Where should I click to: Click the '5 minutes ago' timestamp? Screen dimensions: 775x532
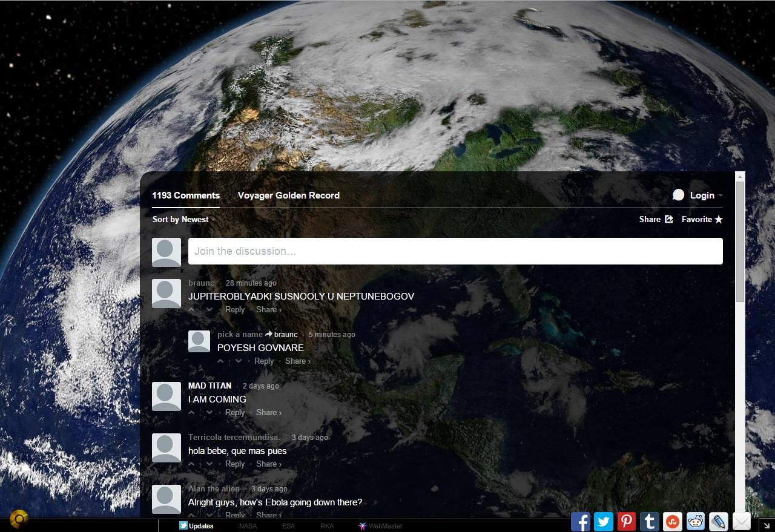point(332,334)
